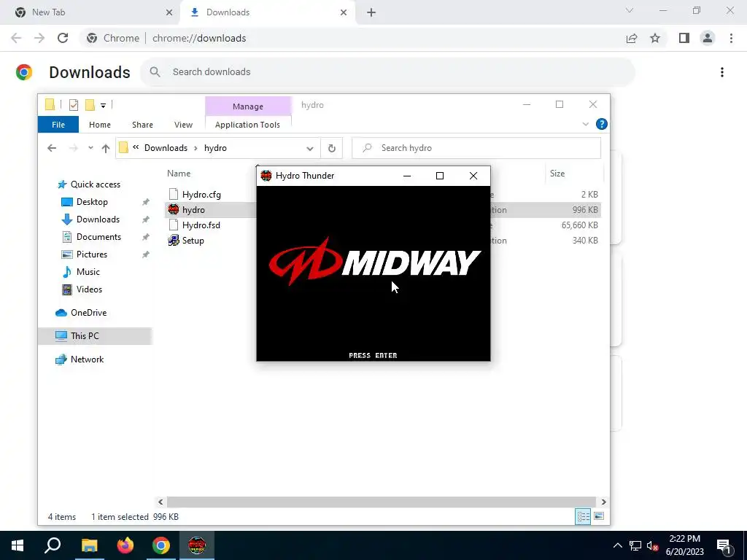Open Explorer help icon
Viewport: 747px width, 560px height.
click(x=602, y=124)
